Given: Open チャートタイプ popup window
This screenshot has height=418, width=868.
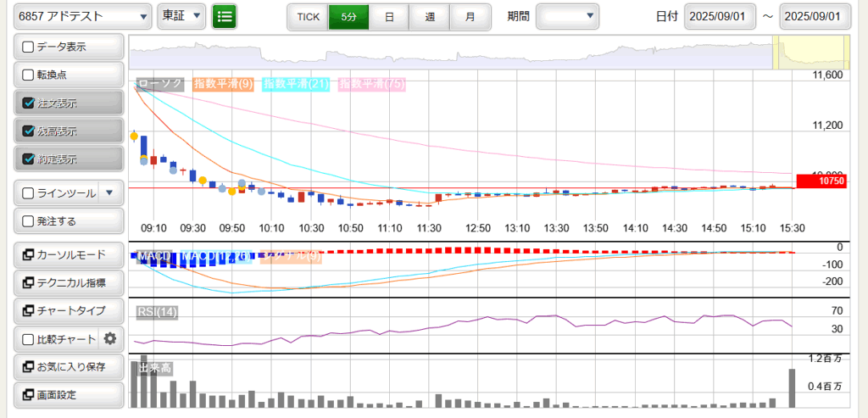Looking at the screenshot, I should [68, 310].
